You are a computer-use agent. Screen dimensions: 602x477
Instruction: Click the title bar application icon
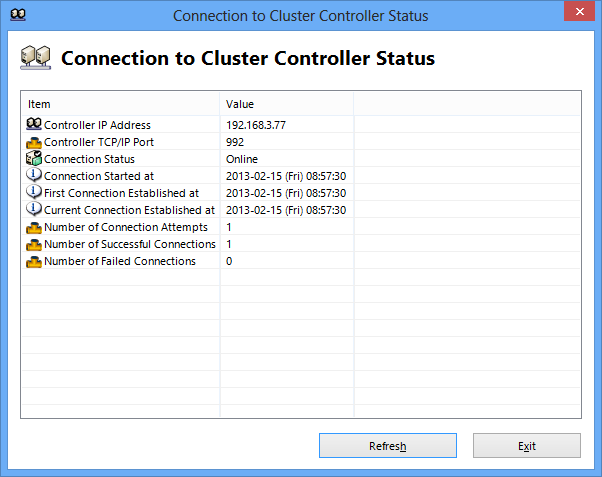[x=17, y=15]
